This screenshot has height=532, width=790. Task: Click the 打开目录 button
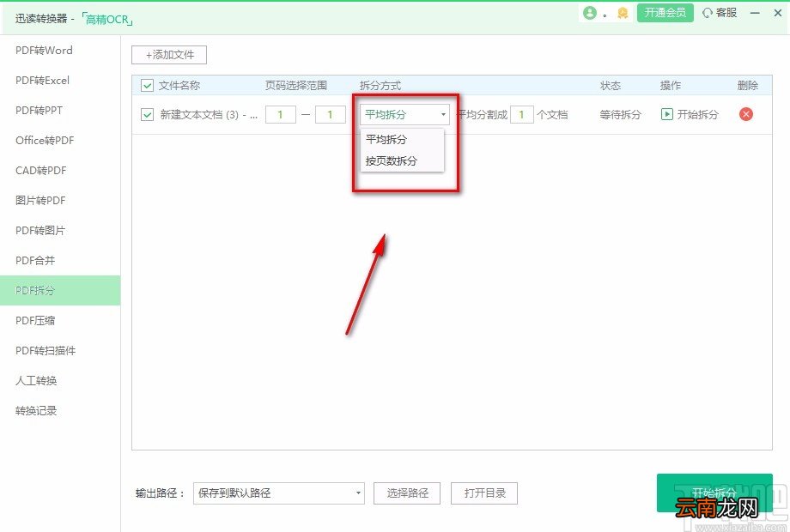tap(484, 493)
